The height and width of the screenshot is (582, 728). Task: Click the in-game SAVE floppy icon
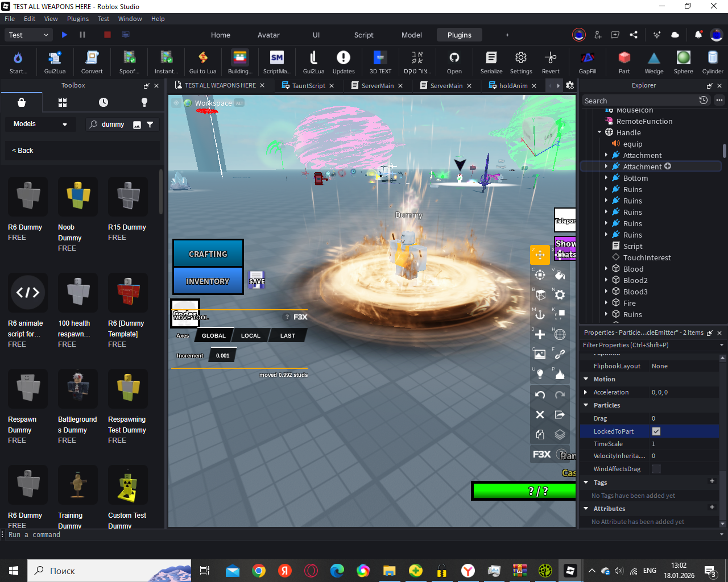[257, 279]
